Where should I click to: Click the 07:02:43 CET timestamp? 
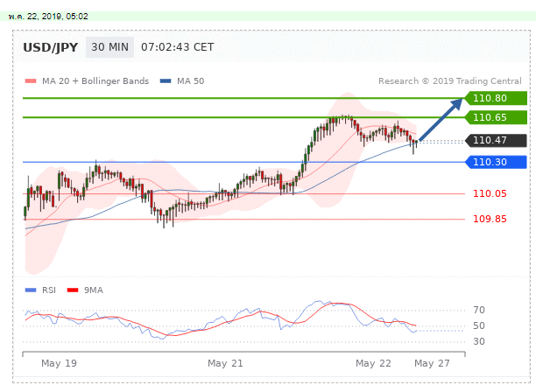[x=178, y=47]
